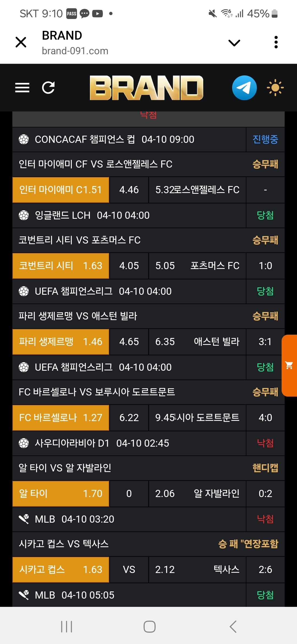Select 코번트리 시티 1.63 odds cell
This screenshot has width=297, height=644.
pos(61,266)
